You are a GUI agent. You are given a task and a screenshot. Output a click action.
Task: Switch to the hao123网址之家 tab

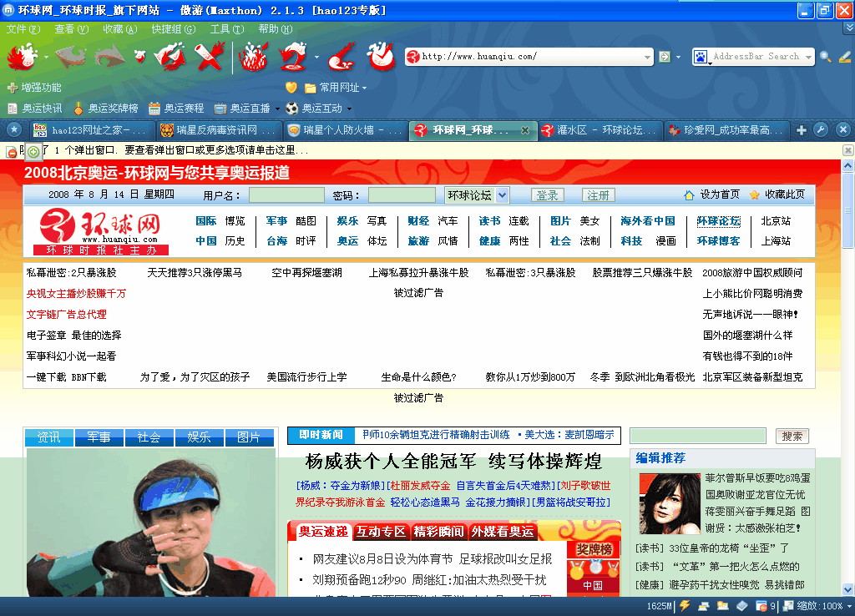point(90,129)
